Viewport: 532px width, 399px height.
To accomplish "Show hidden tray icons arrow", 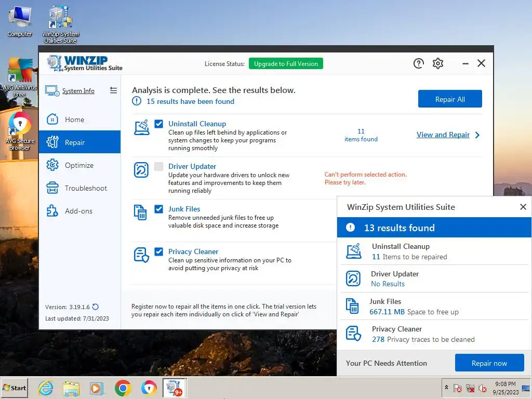I will [x=446, y=387].
